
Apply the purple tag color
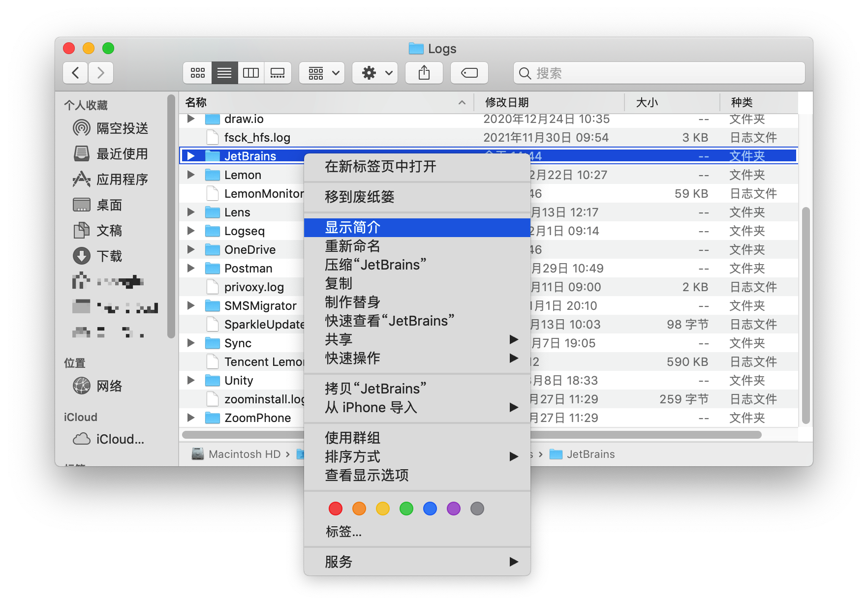click(454, 509)
